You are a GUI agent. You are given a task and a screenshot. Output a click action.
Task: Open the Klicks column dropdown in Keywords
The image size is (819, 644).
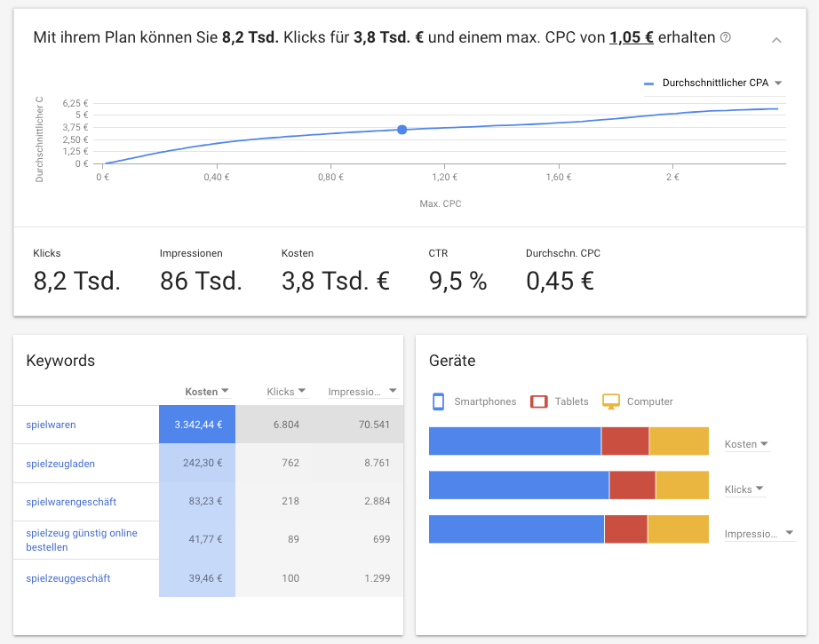[286, 392]
